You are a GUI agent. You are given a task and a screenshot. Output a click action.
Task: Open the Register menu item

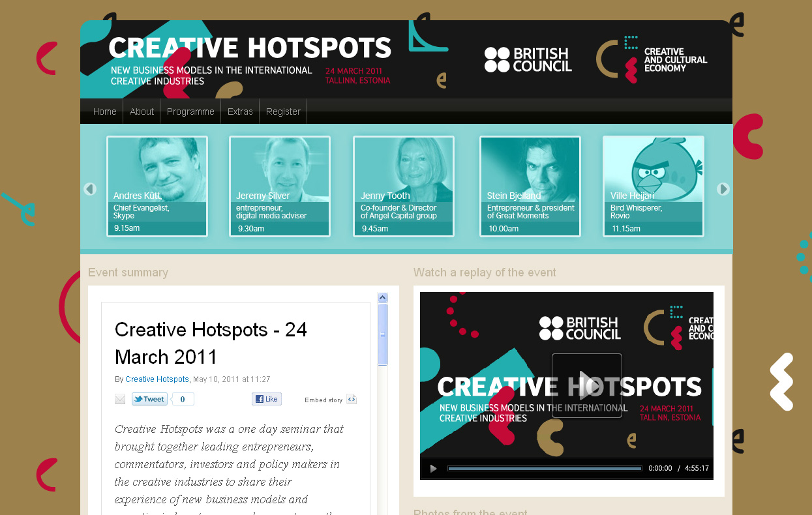pos(283,111)
